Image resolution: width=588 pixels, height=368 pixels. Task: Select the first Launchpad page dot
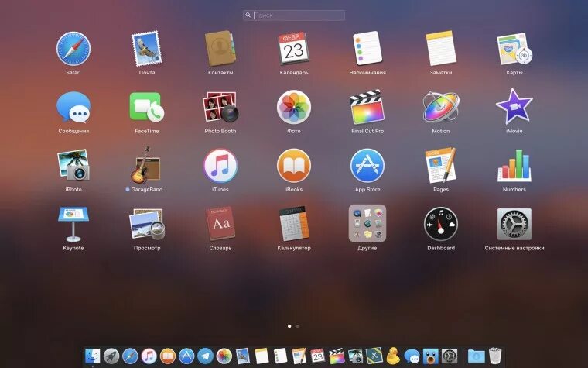coord(289,326)
